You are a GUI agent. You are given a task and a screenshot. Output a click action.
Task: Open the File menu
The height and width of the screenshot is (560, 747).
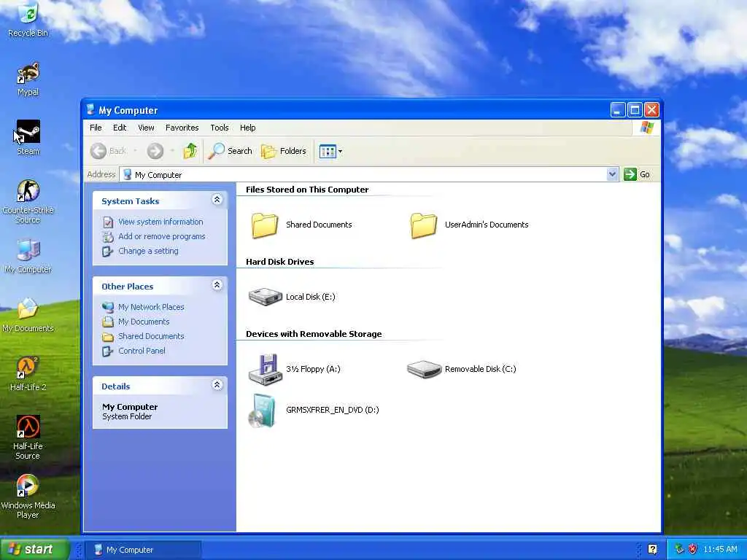[x=96, y=128]
